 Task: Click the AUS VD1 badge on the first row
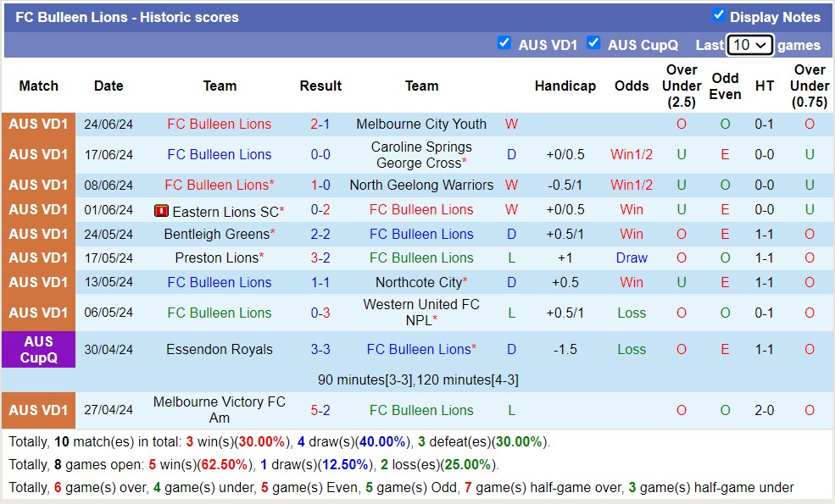coord(38,124)
